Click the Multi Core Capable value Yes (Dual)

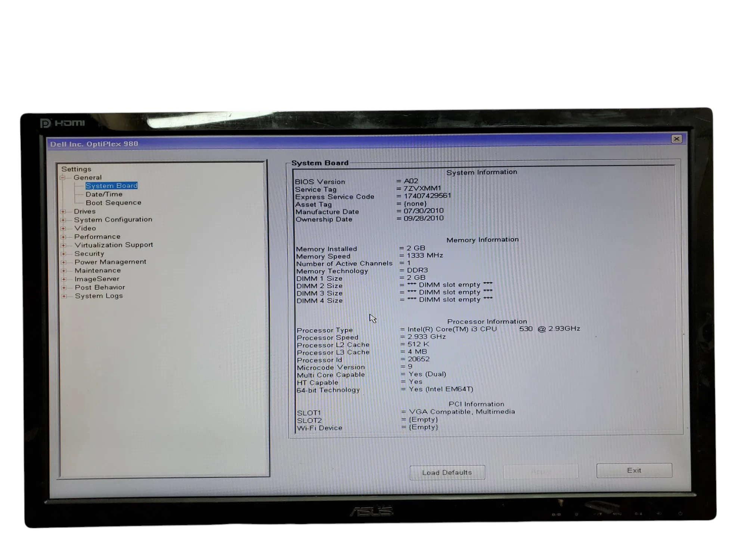pyautogui.click(x=427, y=374)
